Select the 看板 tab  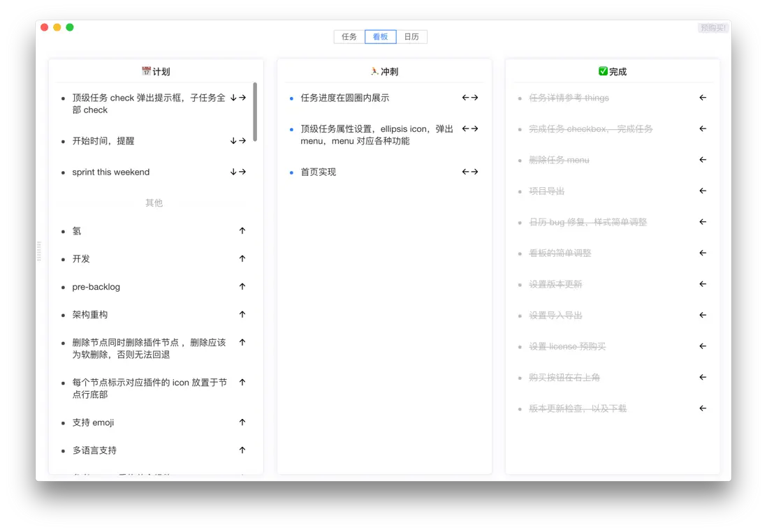point(381,37)
